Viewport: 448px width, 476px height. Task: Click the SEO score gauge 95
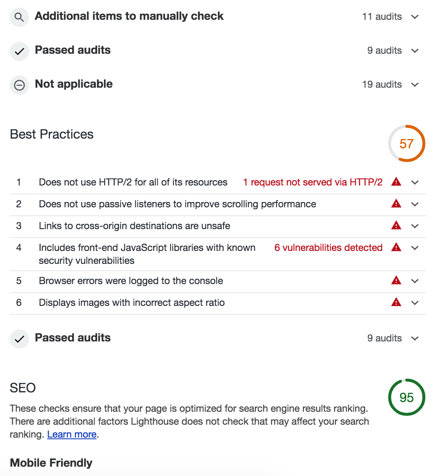pos(407,397)
